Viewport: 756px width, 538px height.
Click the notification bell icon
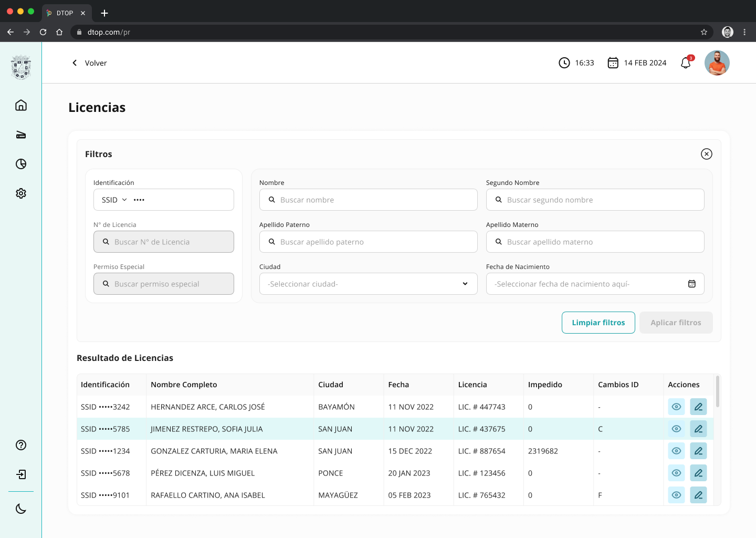tap(686, 63)
